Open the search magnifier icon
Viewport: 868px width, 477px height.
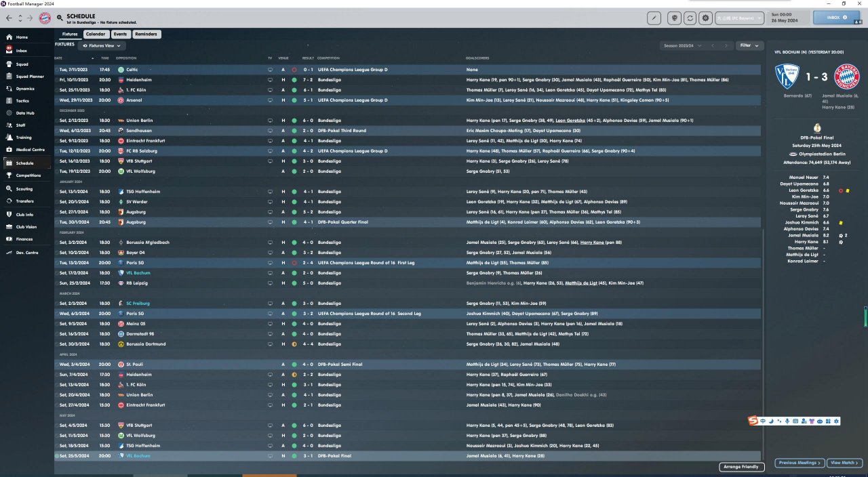click(60, 18)
